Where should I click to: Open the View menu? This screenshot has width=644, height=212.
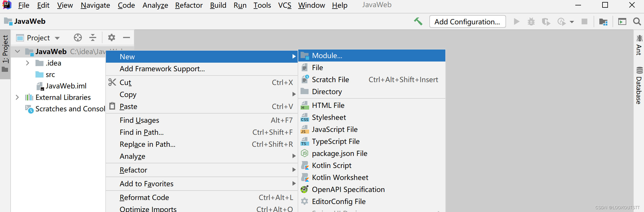[x=65, y=5]
